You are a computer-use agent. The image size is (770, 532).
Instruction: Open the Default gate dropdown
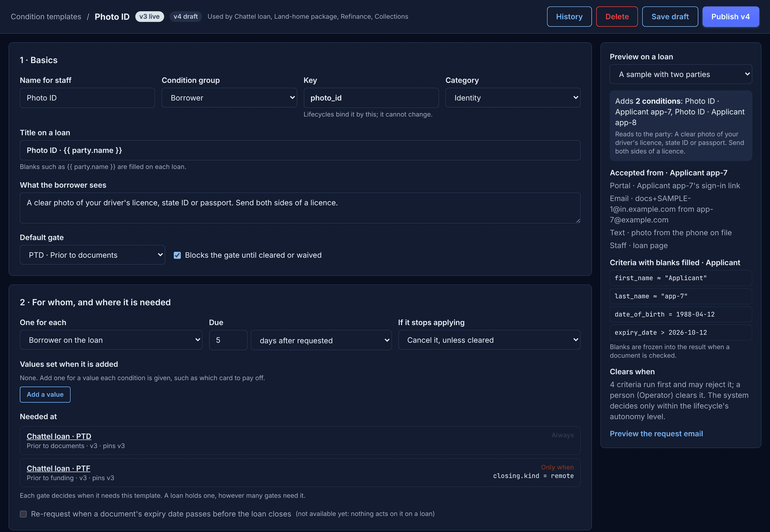(92, 255)
